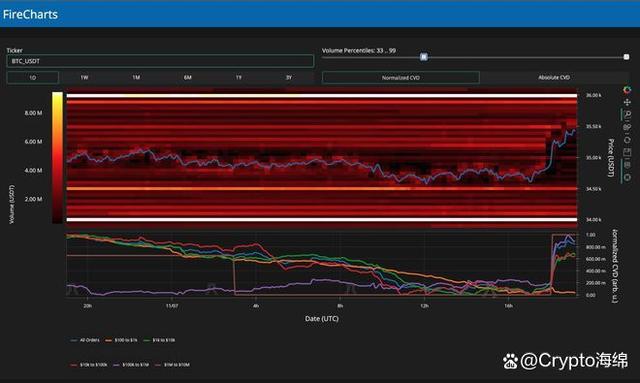Click the Volume Percentiles: 33 .. 99 label
This screenshot has width=640, height=383.
point(358,51)
